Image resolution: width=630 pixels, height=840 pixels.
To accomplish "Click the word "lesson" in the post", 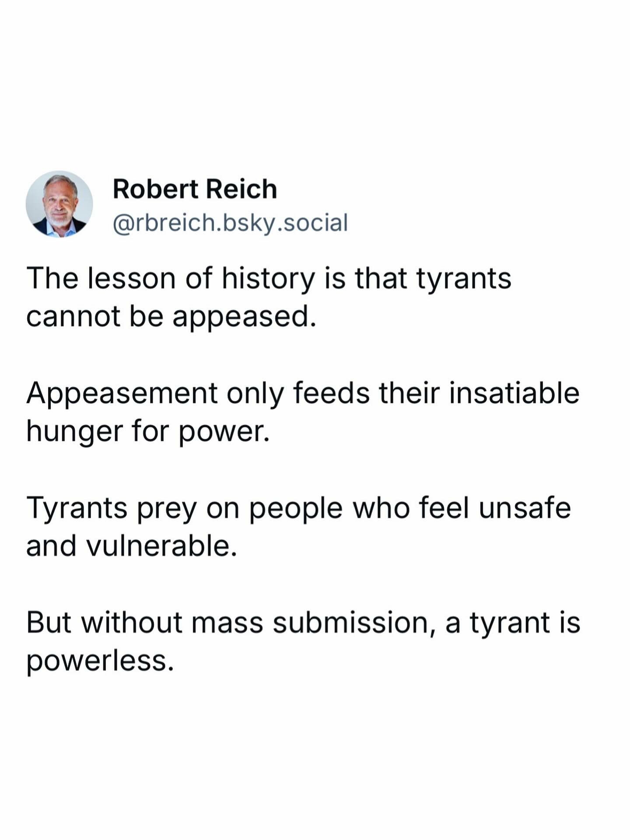I will [131, 278].
